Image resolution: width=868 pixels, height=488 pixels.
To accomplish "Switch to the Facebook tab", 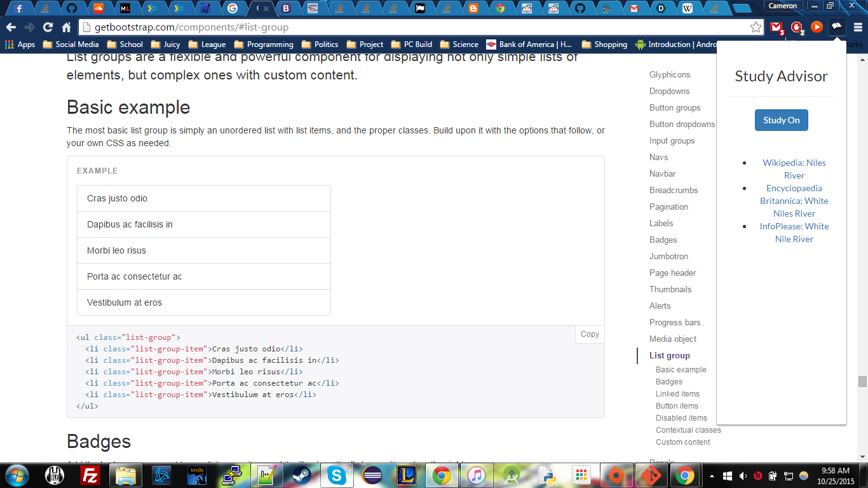I will 19,8.
